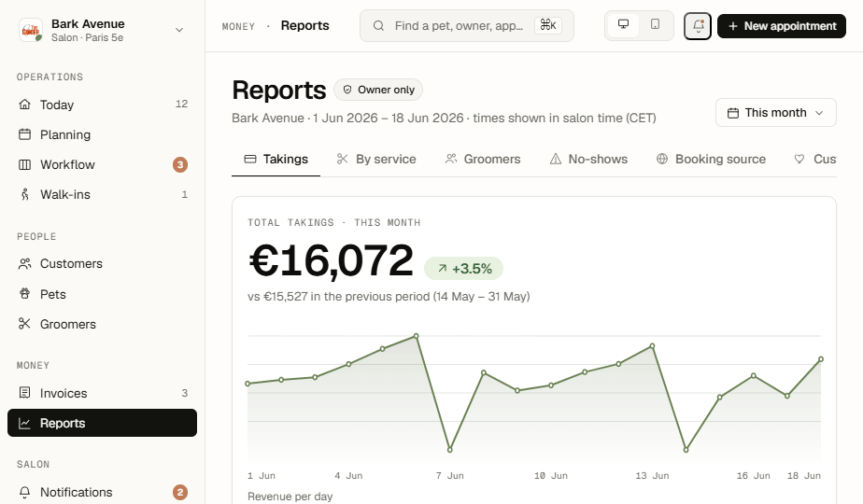Viewport: 863px width, 504px height.
Task: Focus the Find a pet, owner search field
Action: 467,26
